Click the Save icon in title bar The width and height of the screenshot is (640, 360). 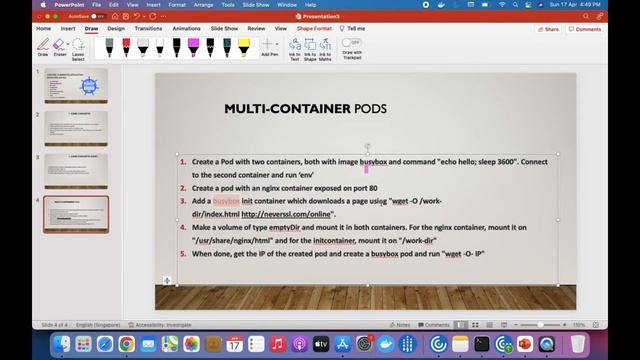click(x=126, y=16)
